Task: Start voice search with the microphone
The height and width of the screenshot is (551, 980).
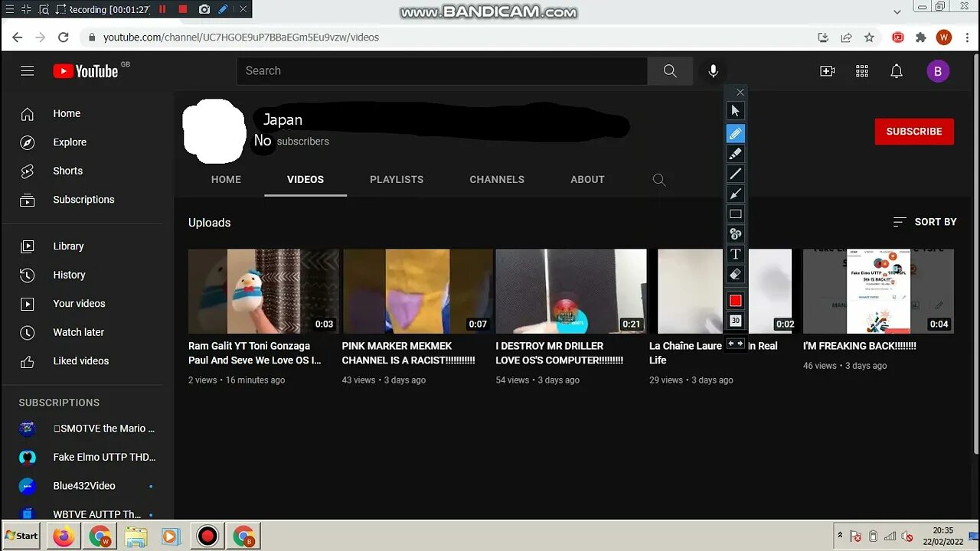Action: [x=713, y=71]
